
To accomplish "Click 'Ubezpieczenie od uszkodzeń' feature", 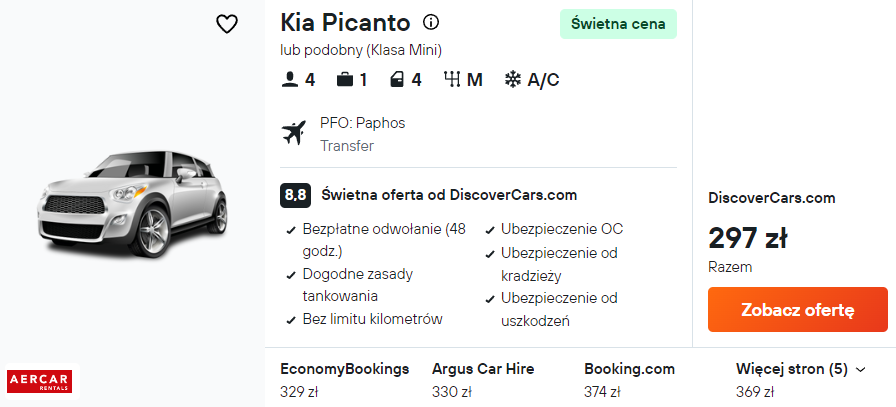I will click(x=559, y=309).
